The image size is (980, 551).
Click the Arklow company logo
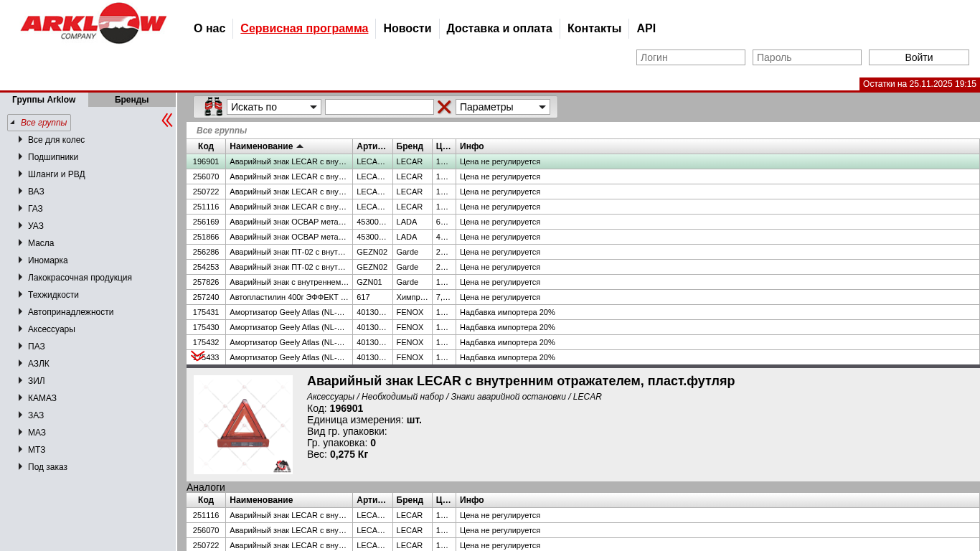coord(93,24)
